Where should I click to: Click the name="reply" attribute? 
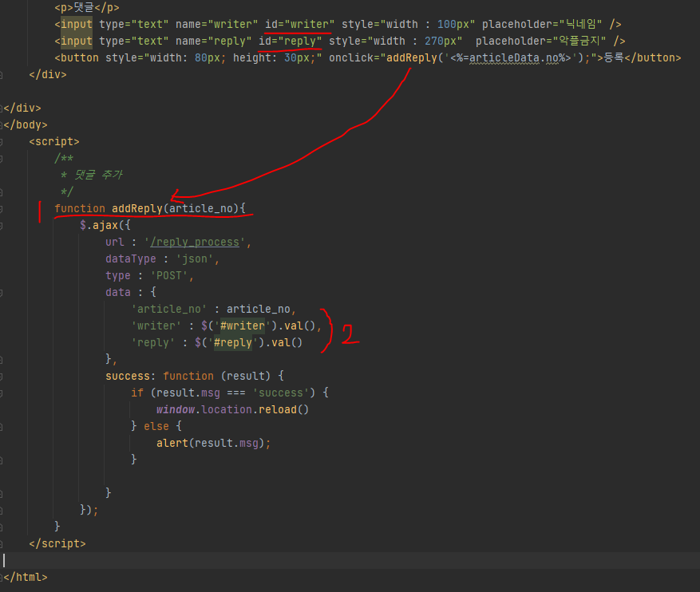[213, 41]
